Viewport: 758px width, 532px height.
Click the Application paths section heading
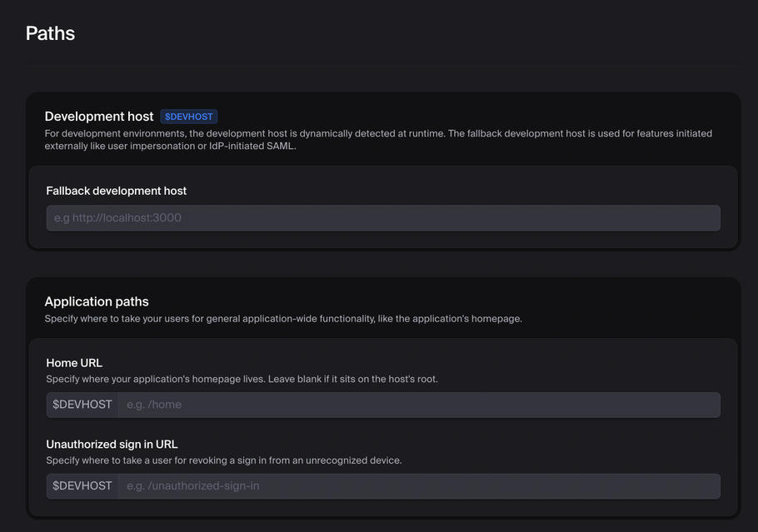coord(97,301)
